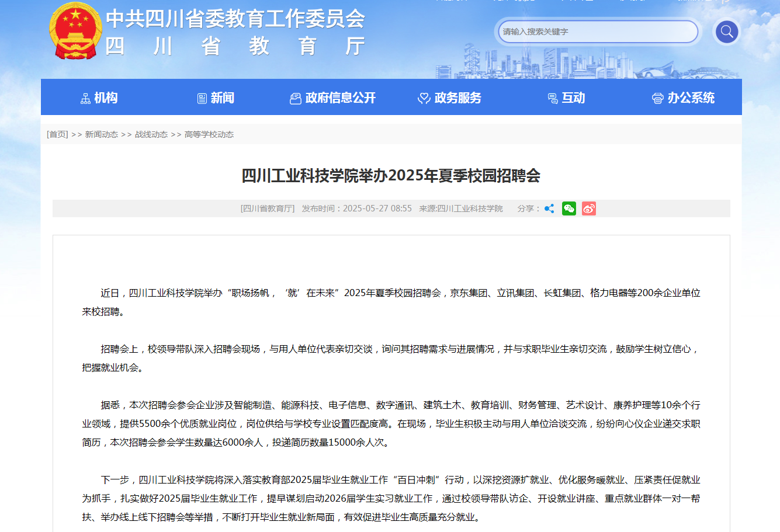Click the article title about 2025年夏季校园招聘会
Screen dimensions: 780x532
[391, 176]
